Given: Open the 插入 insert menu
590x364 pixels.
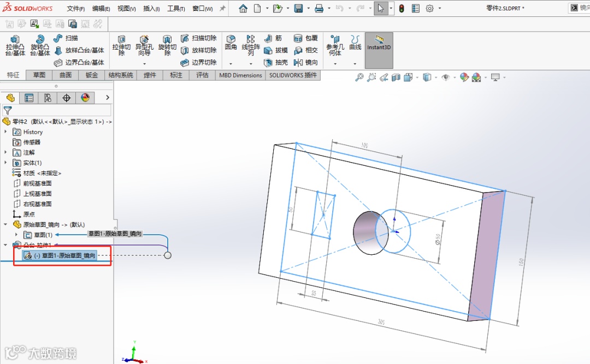Looking at the screenshot, I should (151, 9).
